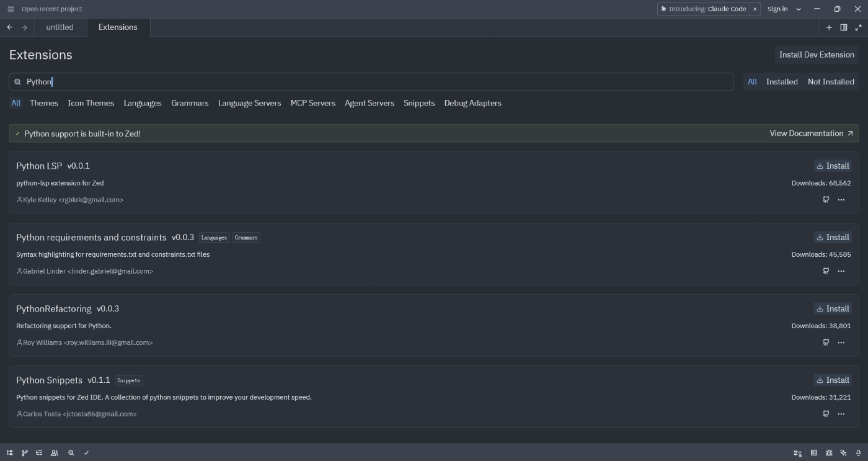Install the PythonRefactoring extension

click(x=833, y=308)
